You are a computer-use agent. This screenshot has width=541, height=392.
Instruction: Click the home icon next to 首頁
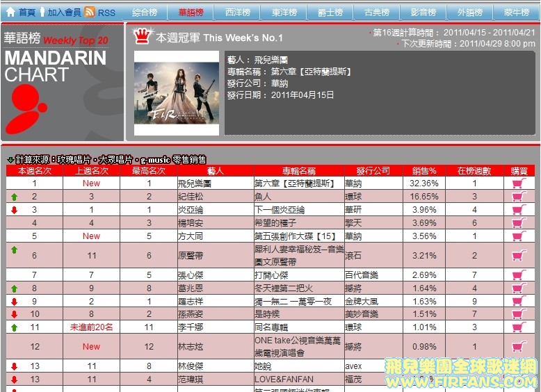[x=10, y=12]
